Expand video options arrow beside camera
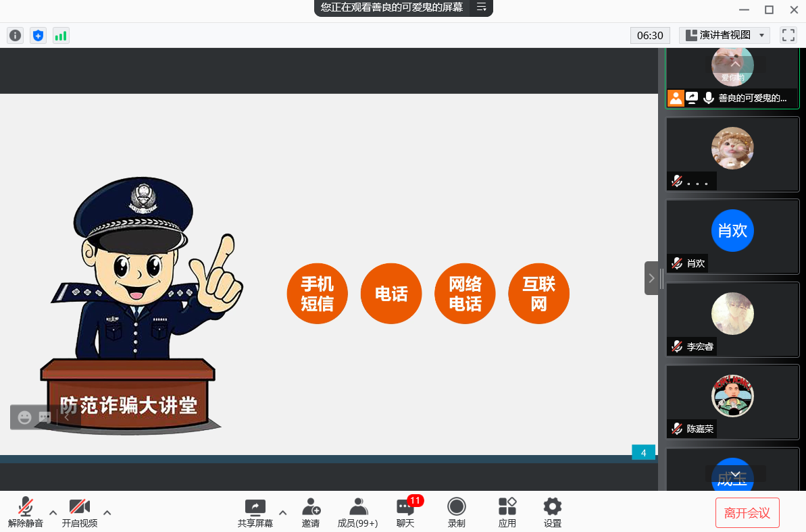 click(107, 512)
